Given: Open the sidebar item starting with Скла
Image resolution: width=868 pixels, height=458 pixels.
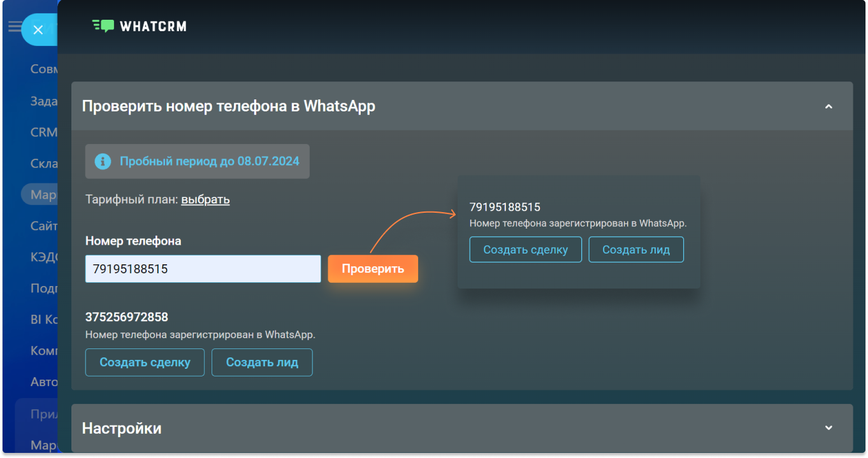Looking at the screenshot, I should coord(43,163).
